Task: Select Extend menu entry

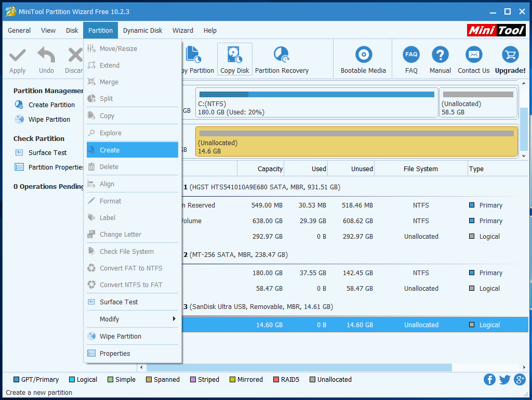Action: click(132, 66)
